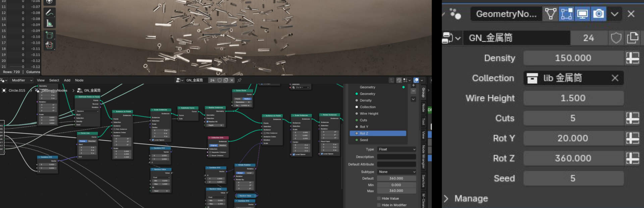Select the Add Cube tool

tap(49, 35)
